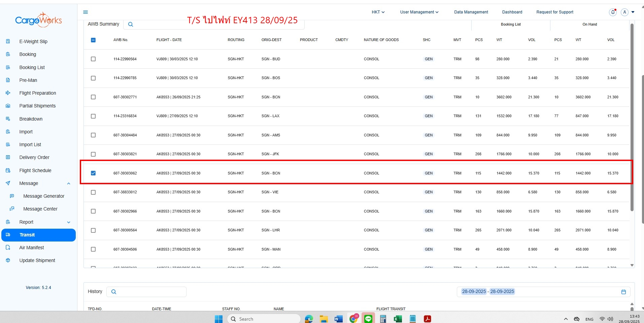Screen dimensions: 644x323
Task: Open the HKT station dropdown
Action: (378, 12)
